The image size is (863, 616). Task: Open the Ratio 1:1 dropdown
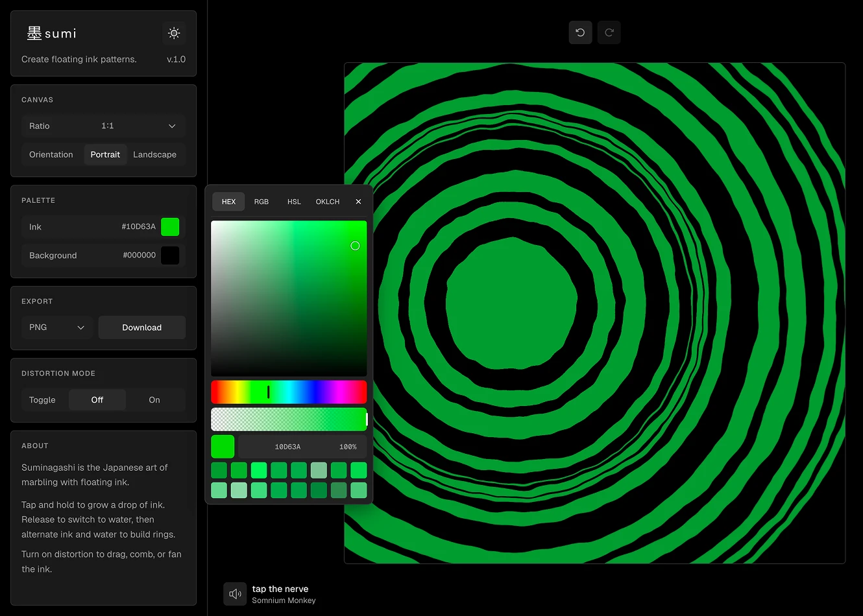[103, 126]
